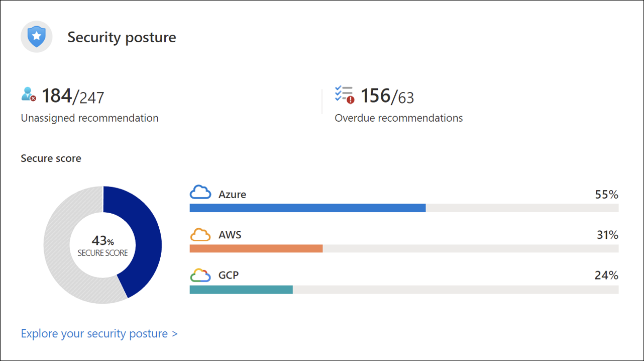
Task: Click the 184 unassigned count
Action: pyautogui.click(x=57, y=96)
